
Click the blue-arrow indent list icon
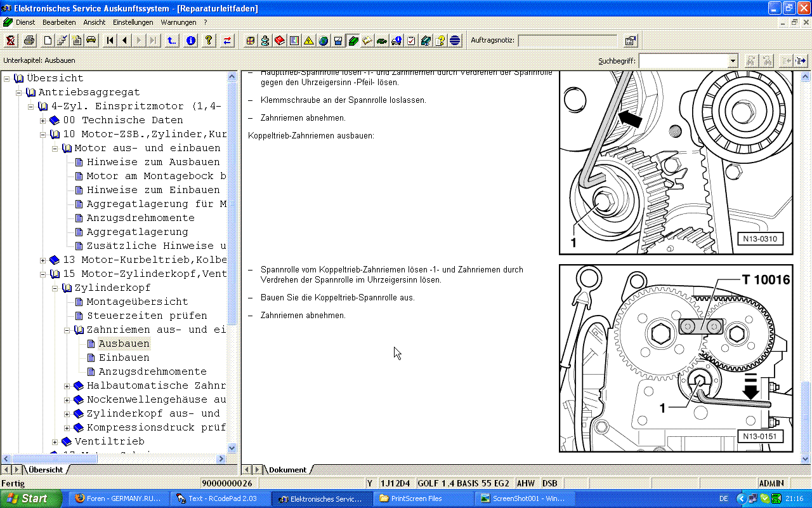(802, 61)
